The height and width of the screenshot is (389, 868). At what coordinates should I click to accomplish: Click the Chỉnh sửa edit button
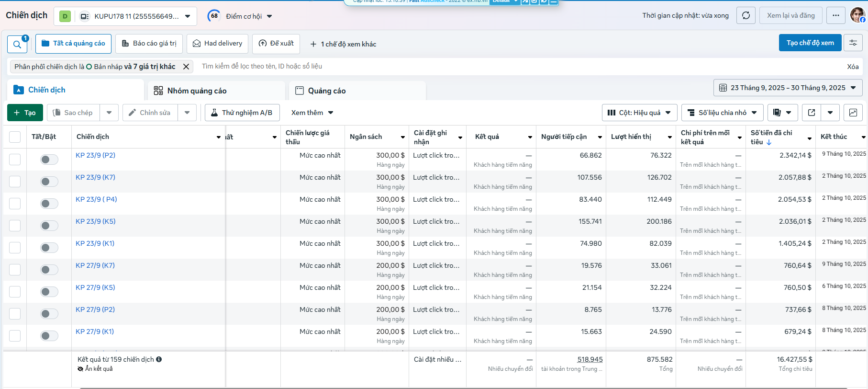click(150, 113)
